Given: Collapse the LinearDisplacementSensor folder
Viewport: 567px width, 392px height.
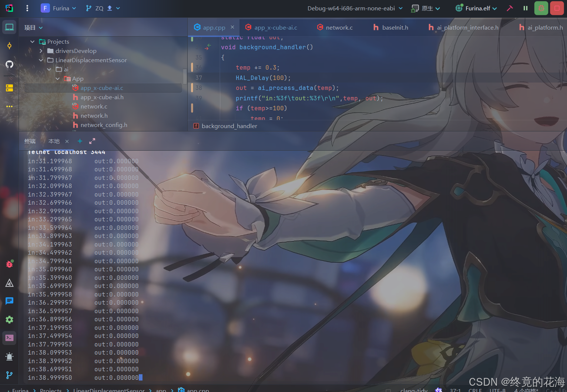Looking at the screenshot, I should pos(41,60).
